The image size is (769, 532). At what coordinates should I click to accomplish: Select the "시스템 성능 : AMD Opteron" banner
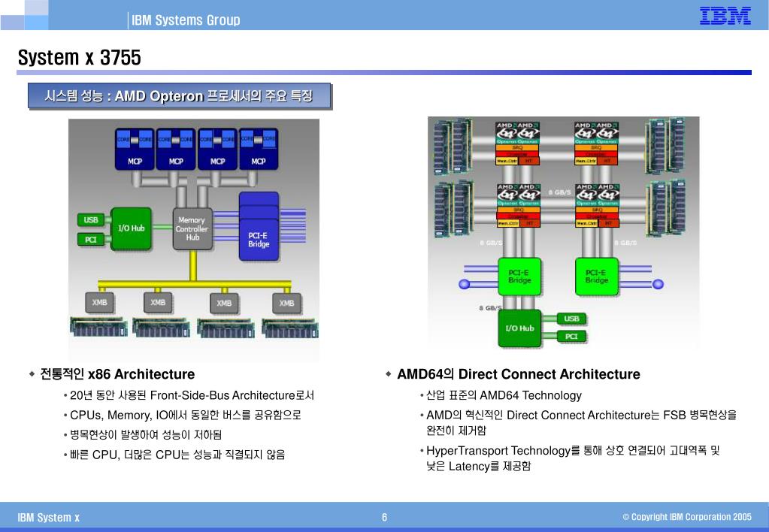tap(180, 96)
